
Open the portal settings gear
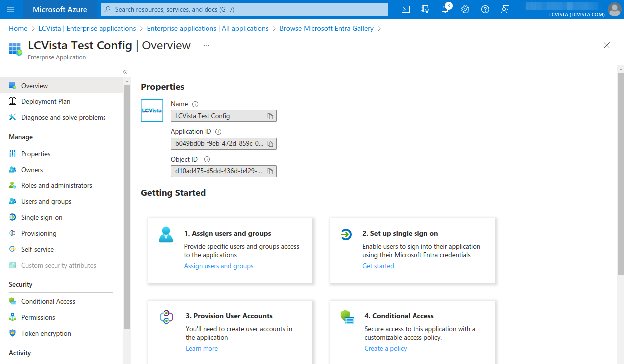tap(465, 9)
